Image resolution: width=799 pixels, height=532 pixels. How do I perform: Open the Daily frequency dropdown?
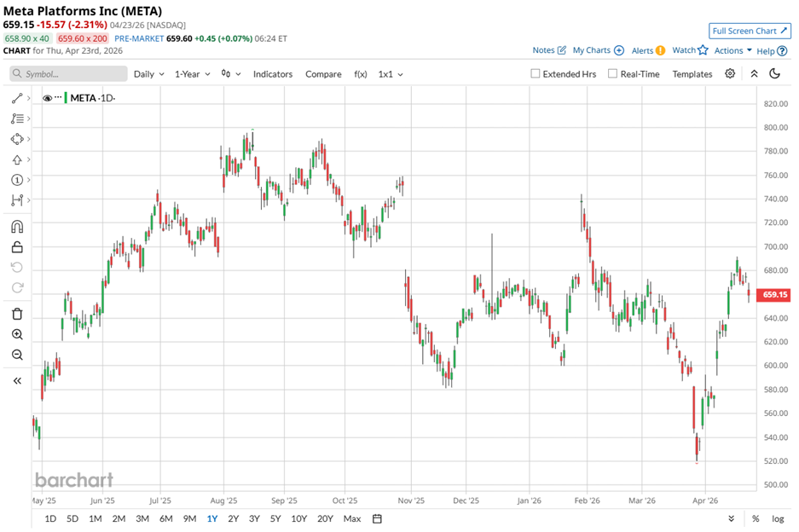pos(148,74)
